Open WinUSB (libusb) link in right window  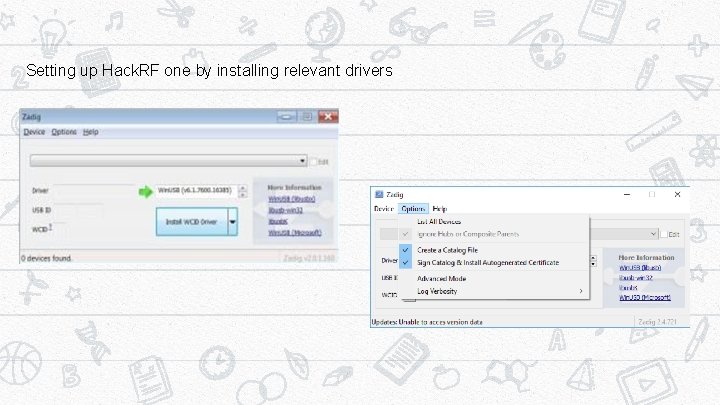pos(640,268)
